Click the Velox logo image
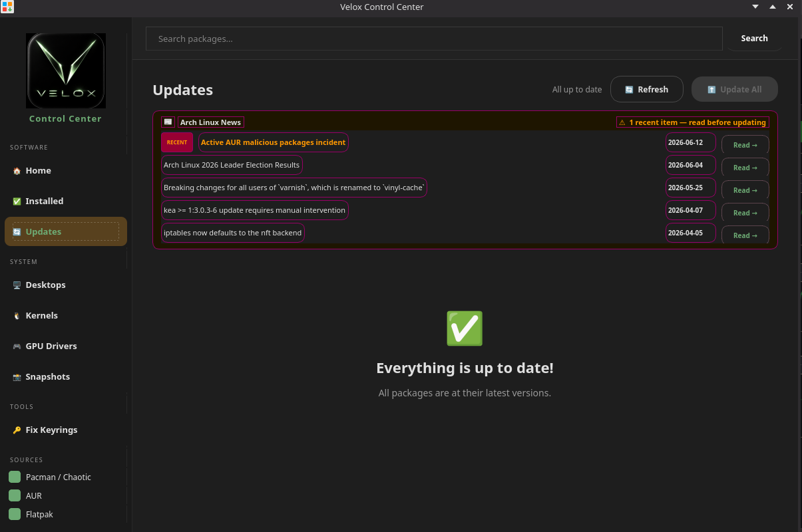802x532 pixels. point(65,70)
